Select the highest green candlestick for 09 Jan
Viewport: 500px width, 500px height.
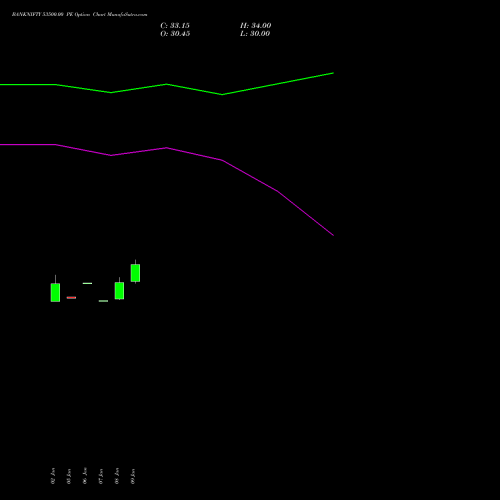135,273
